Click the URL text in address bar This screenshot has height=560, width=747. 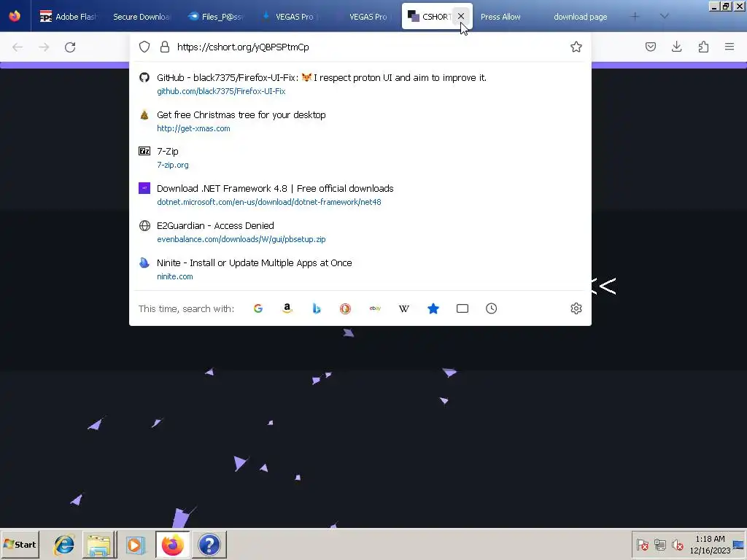coord(243,47)
